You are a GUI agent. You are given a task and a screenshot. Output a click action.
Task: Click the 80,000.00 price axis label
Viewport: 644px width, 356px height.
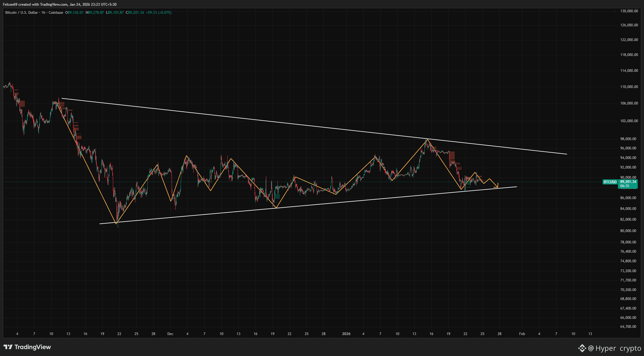click(628, 231)
